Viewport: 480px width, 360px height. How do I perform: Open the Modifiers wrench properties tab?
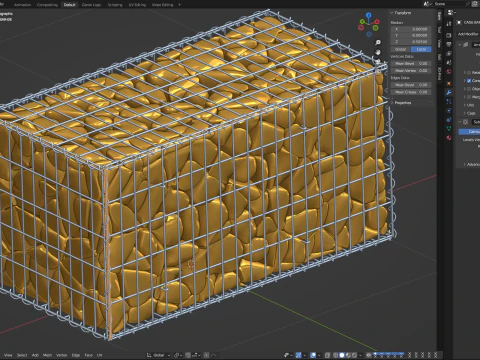click(449, 93)
